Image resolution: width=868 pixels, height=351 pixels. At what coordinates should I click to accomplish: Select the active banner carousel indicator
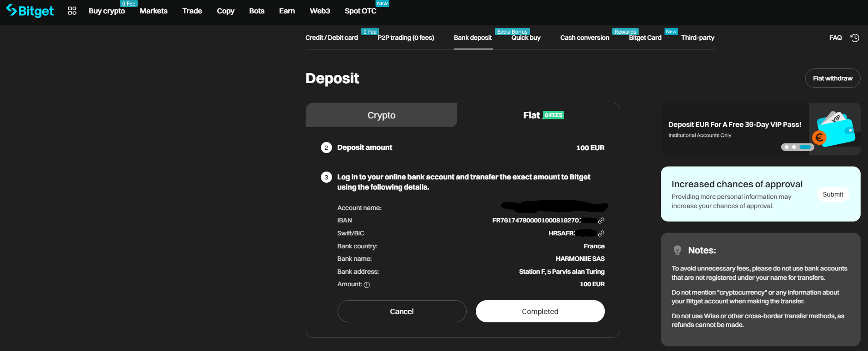click(806, 147)
